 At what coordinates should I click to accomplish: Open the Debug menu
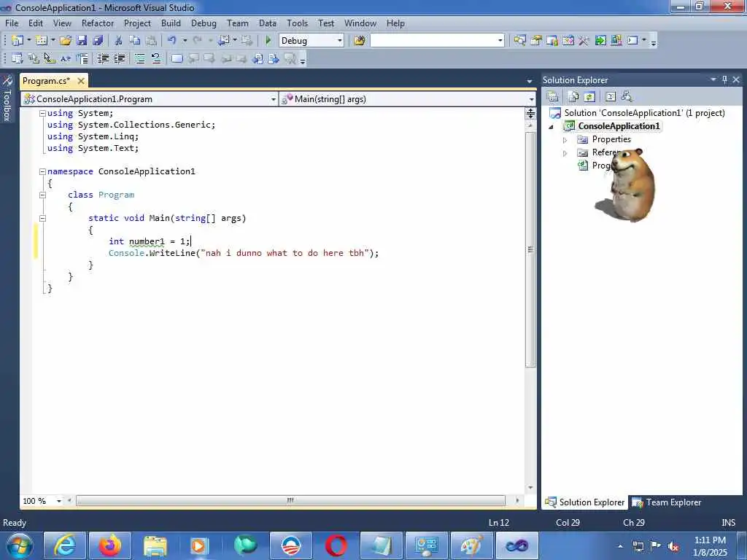coord(204,23)
